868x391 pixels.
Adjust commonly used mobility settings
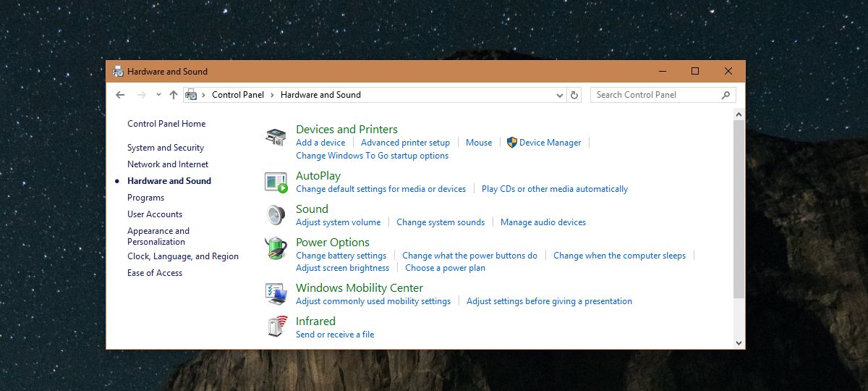(x=373, y=301)
